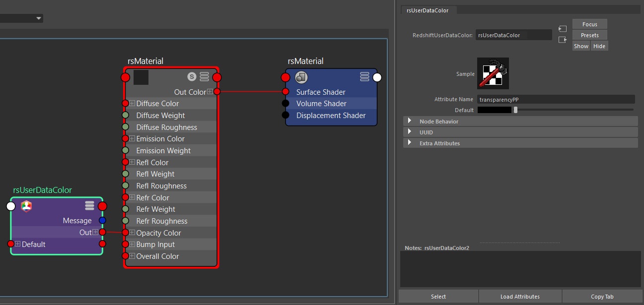Click white output port on shading group node
Image resolution: width=644 pixels, height=305 pixels.
[x=377, y=77]
